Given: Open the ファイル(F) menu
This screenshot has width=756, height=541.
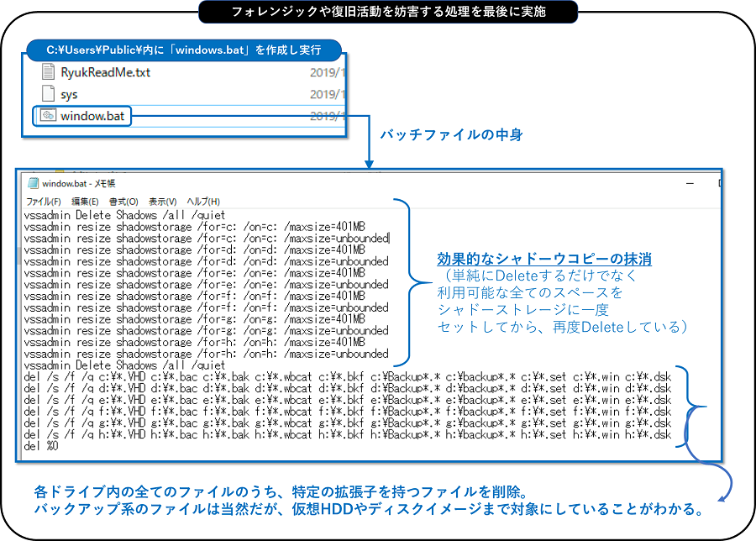Looking at the screenshot, I should point(43,202).
